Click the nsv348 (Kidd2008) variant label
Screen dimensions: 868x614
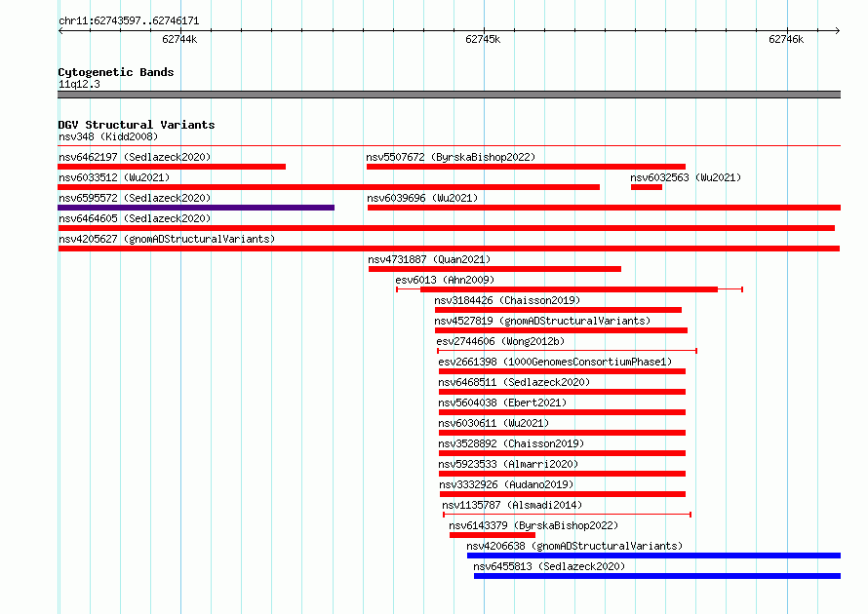108,136
